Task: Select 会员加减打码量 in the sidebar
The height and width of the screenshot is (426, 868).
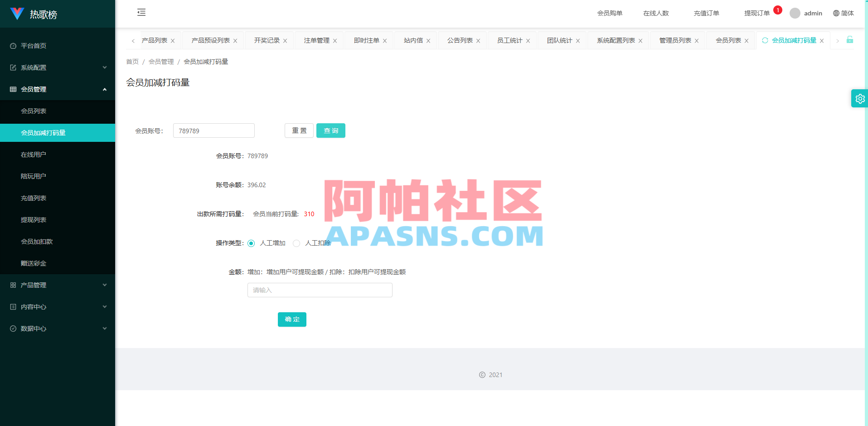Action: coord(58,133)
